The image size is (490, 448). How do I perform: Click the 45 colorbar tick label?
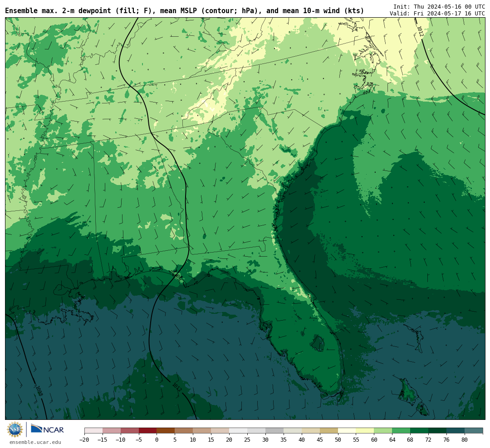point(320,439)
